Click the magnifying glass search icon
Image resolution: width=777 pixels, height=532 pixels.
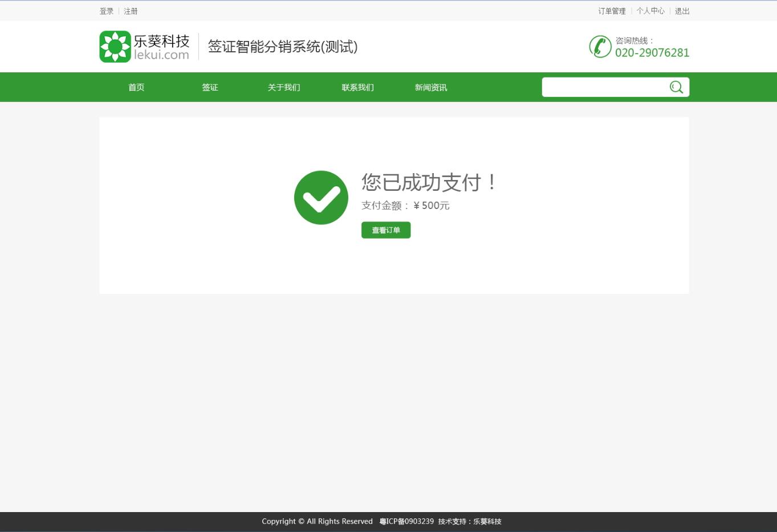[676, 87]
